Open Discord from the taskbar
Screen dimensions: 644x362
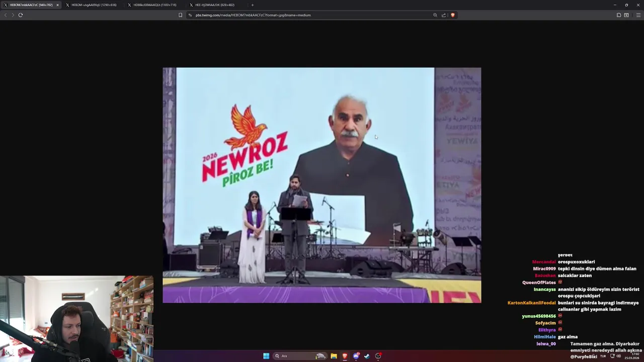[x=356, y=356]
